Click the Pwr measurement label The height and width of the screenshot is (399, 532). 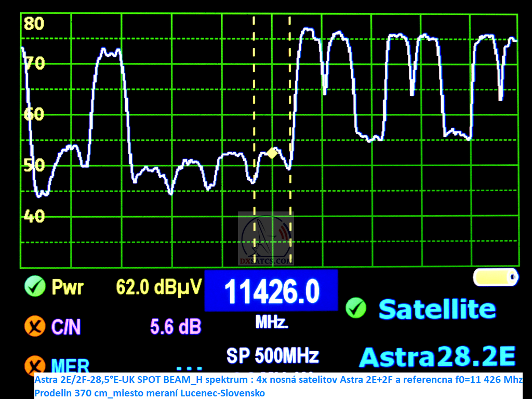pos(67,287)
